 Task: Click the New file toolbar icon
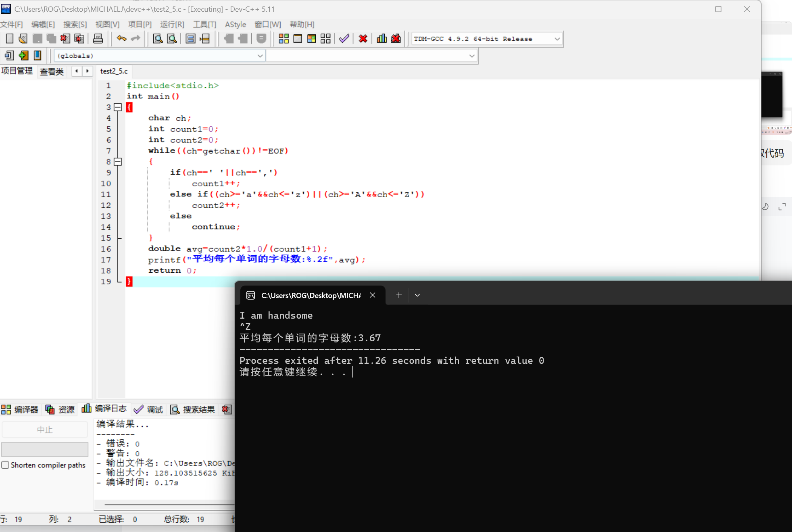coord(10,39)
